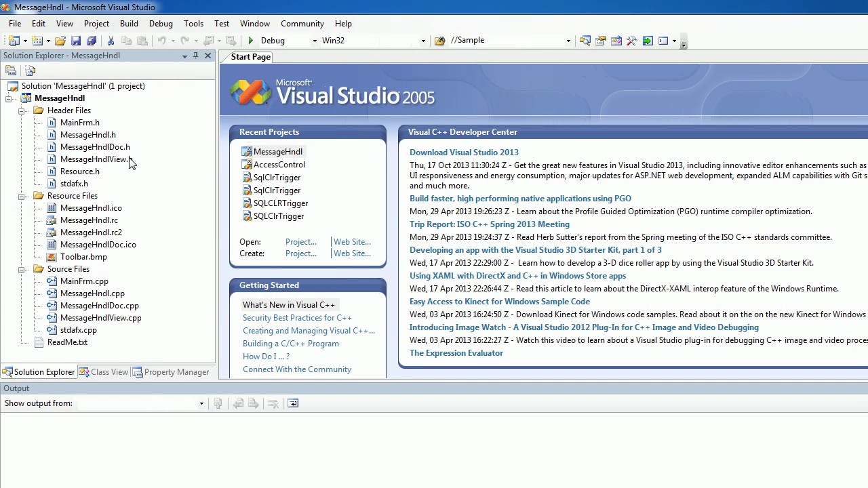Select the Start Page document tab

click(x=250, y=57)
